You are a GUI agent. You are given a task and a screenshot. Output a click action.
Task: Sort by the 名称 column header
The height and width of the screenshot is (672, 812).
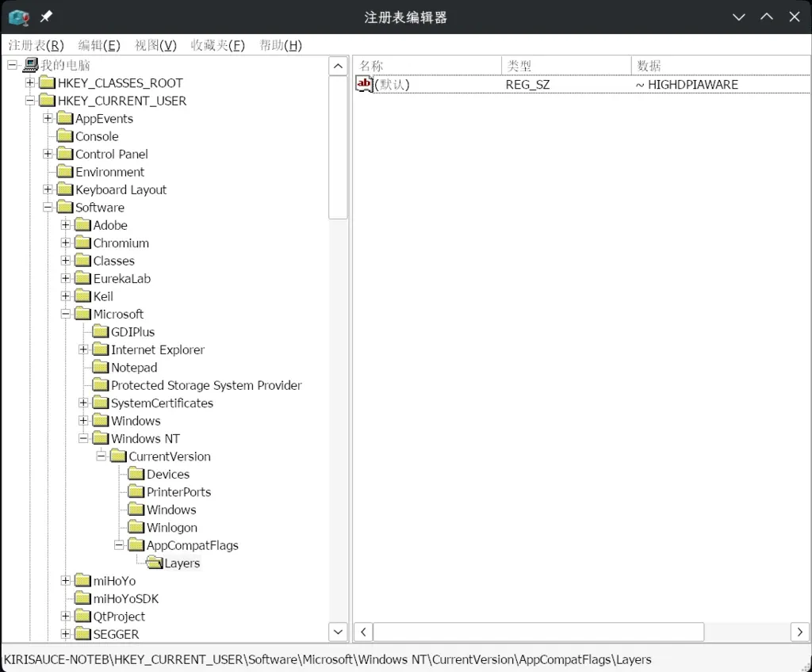(427, 65)
